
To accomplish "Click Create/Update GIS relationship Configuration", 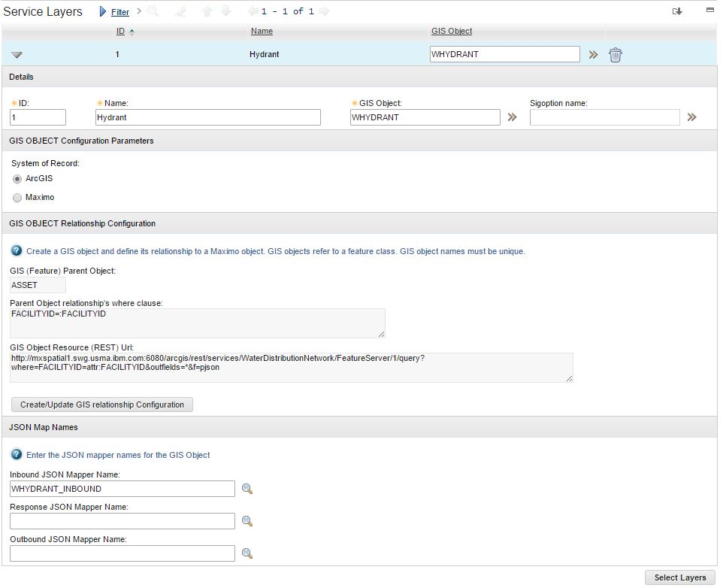I will point(101,405).
